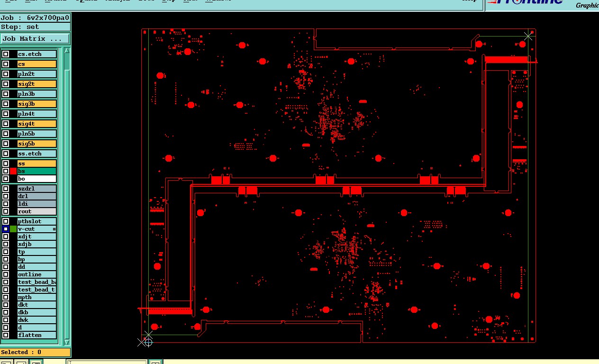Select the cs layer name
This screenshot has width=599, height=364.
click(x=37, y=64)
